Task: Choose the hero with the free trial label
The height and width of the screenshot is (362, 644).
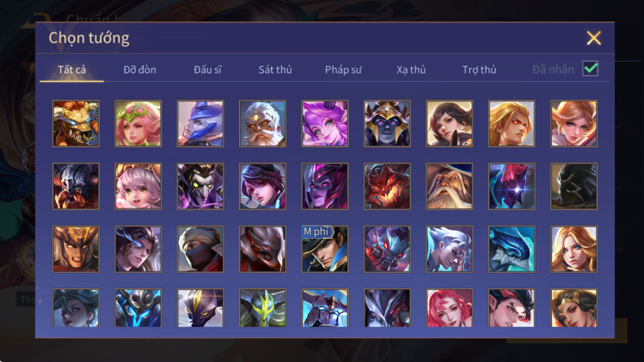Action: [x=325, y=249]
